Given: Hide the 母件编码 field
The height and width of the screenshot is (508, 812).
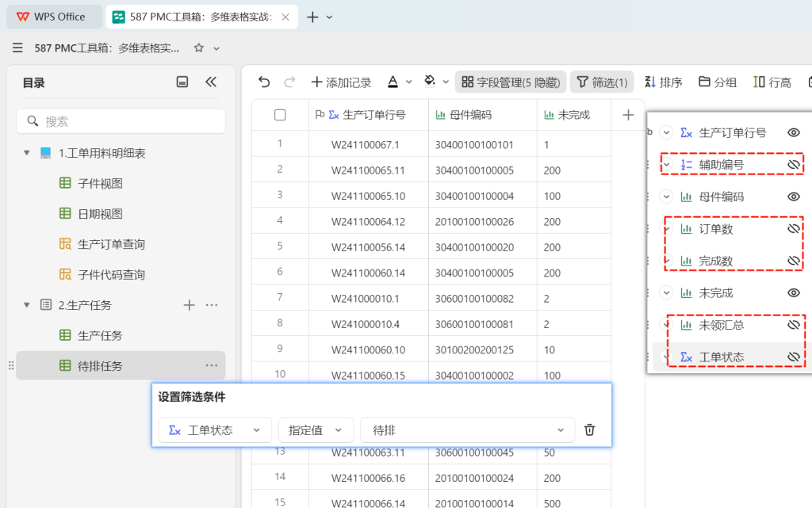Looking at the screenshot, I should tap(794, 197).
